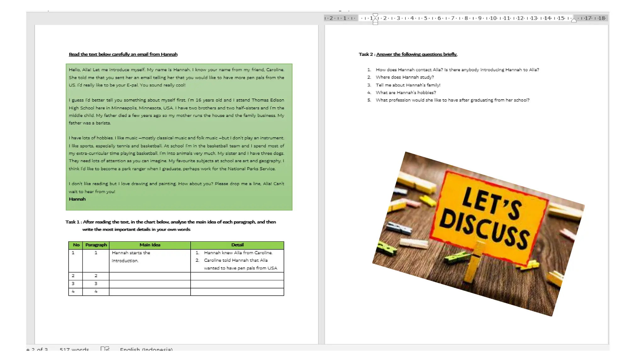Click the first line indent marker on ruler
This screenshot has width=644, height=362.
(375, 15)
